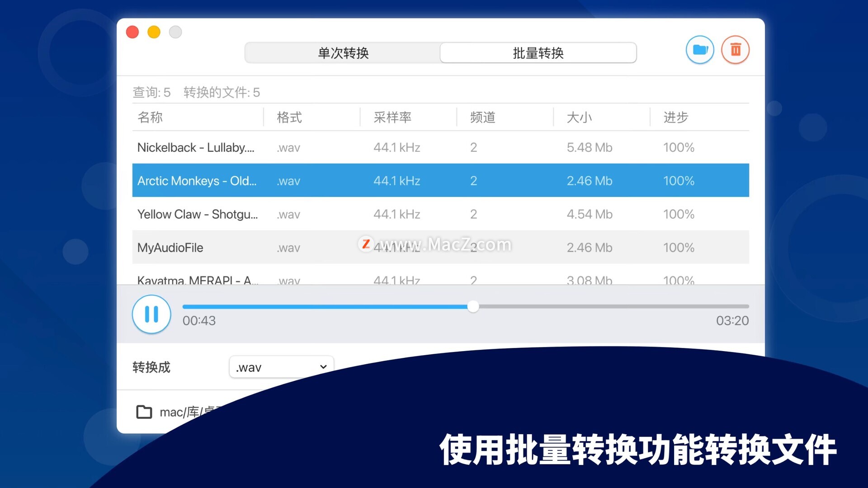Click the blue open folder icon
Image resolution: width=868 pixels, height=488 pixels.
[x=700, y=50]
